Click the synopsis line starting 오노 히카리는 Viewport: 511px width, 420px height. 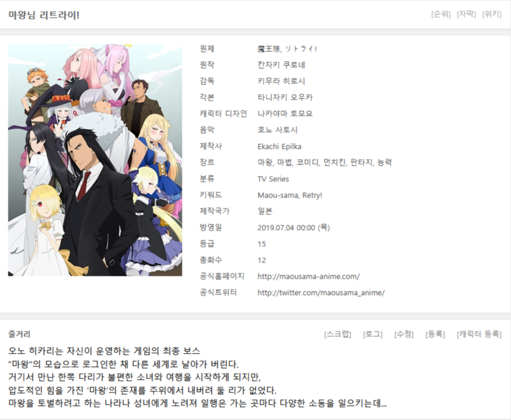point(104,351)
